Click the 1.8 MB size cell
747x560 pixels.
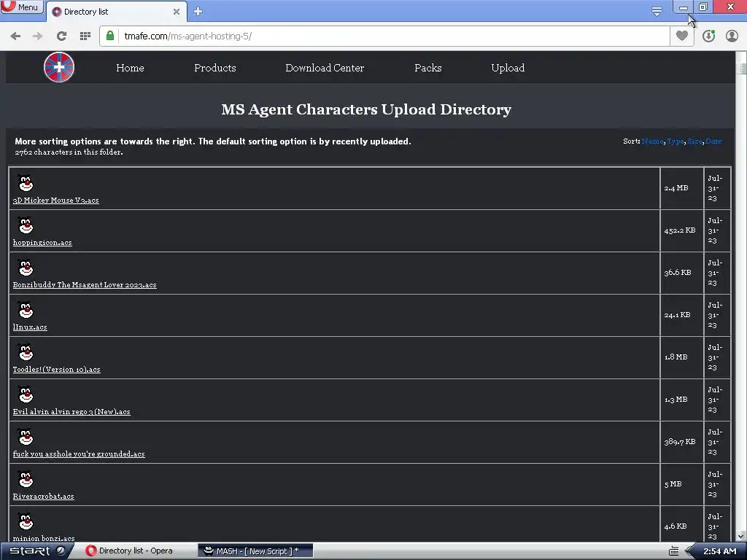pyautogui.click(x=682, y=357)
